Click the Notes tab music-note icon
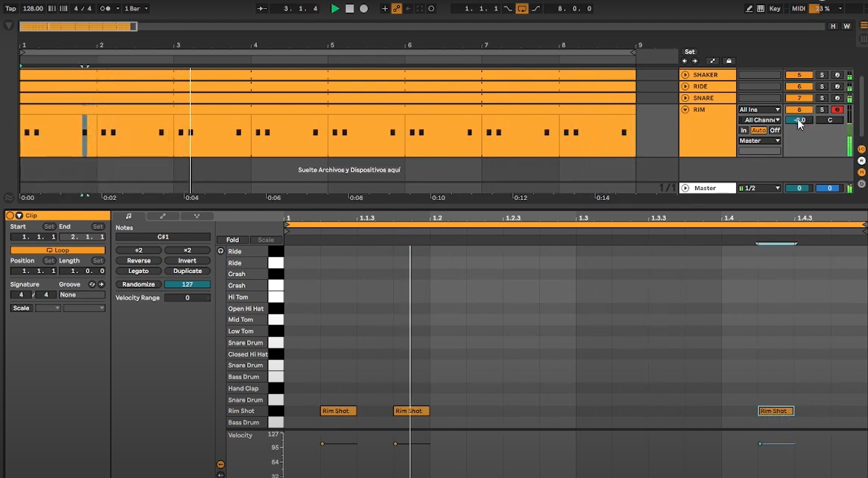Viewport: 868px width, 478px height. [x=129, y=216]
